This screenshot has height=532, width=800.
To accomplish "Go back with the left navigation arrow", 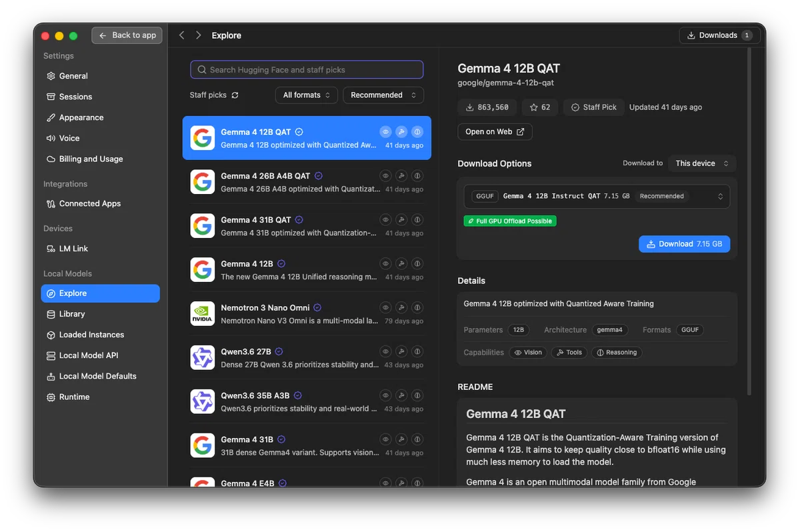I will coord(182,35).
